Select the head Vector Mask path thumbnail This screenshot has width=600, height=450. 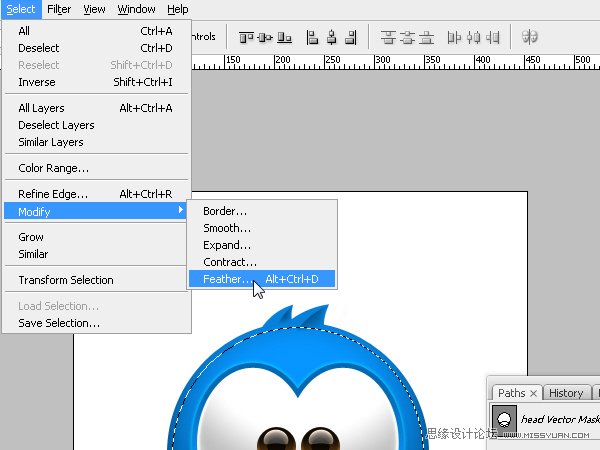[504, 420]
